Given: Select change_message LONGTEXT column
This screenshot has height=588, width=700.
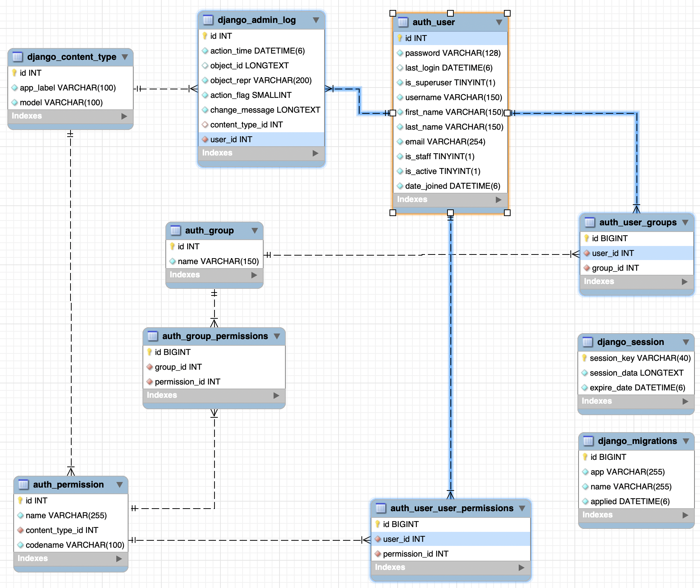Looking at the screenshot, I should pyautogui.click(x=261, y=110).
